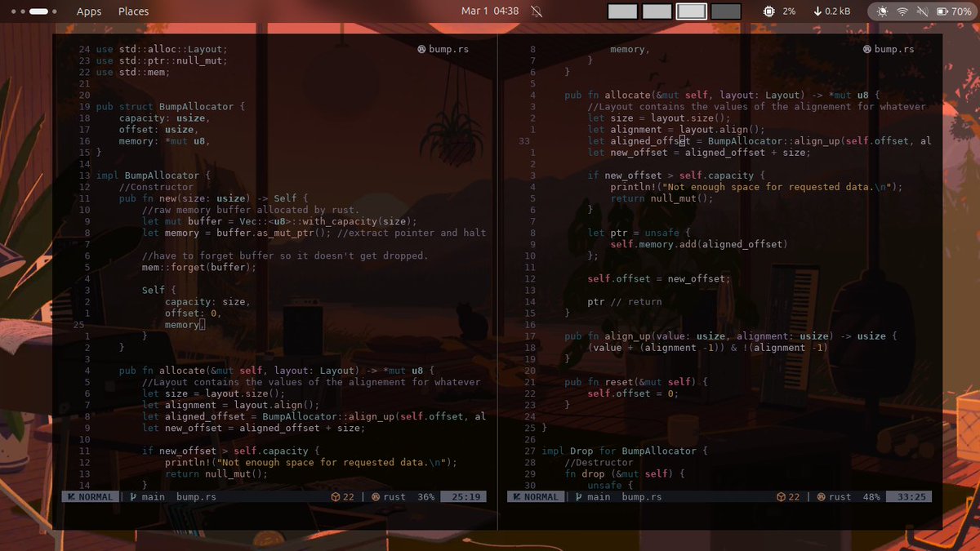Screen dimensions: 980x551
Task: Click 'pub struct BumpAllocator {' line
Action: click(x=170, y=106)
